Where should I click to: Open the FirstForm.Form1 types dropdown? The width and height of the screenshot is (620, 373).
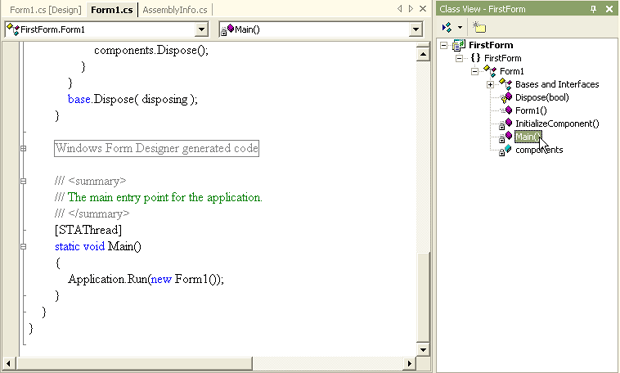202,29
